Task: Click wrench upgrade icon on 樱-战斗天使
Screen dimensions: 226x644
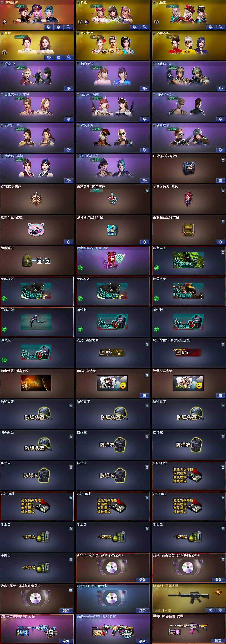Action: click(144, 180)
